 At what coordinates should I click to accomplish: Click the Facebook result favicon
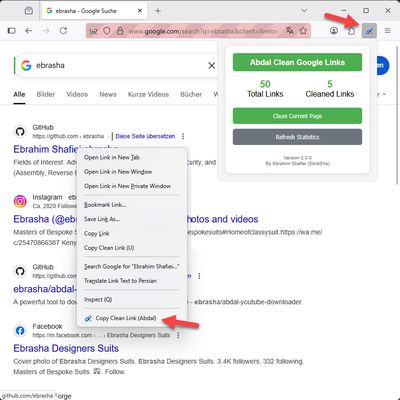[20, 331]
